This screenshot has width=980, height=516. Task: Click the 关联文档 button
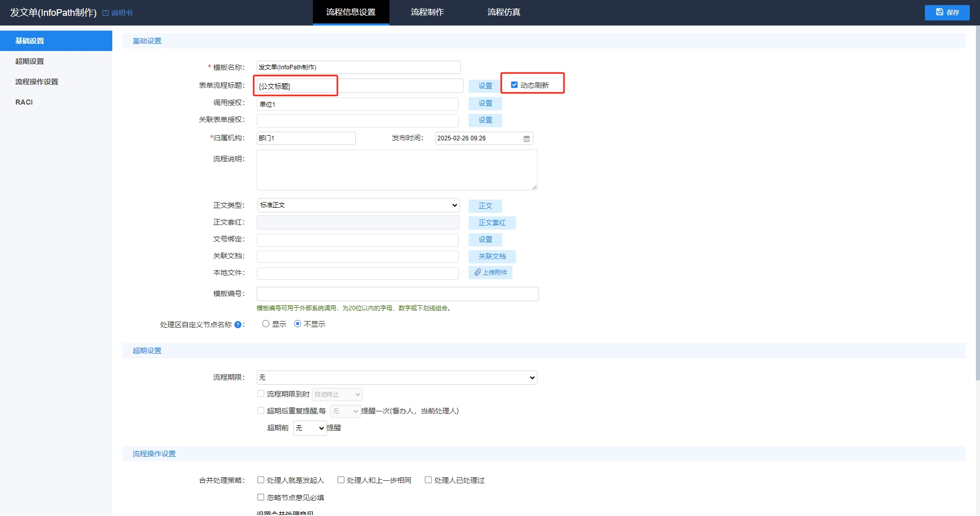tap(492, 256)
